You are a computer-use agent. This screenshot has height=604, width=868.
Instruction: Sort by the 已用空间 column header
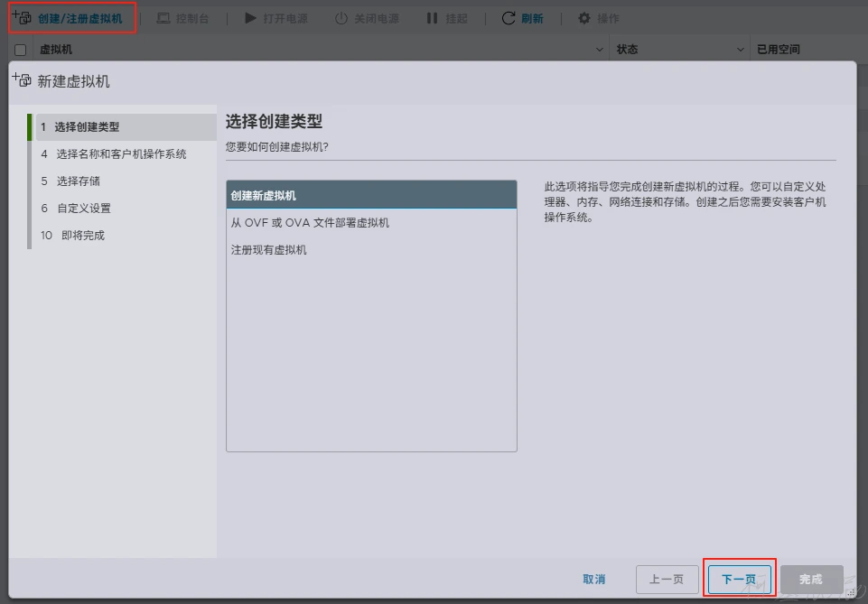779,50
